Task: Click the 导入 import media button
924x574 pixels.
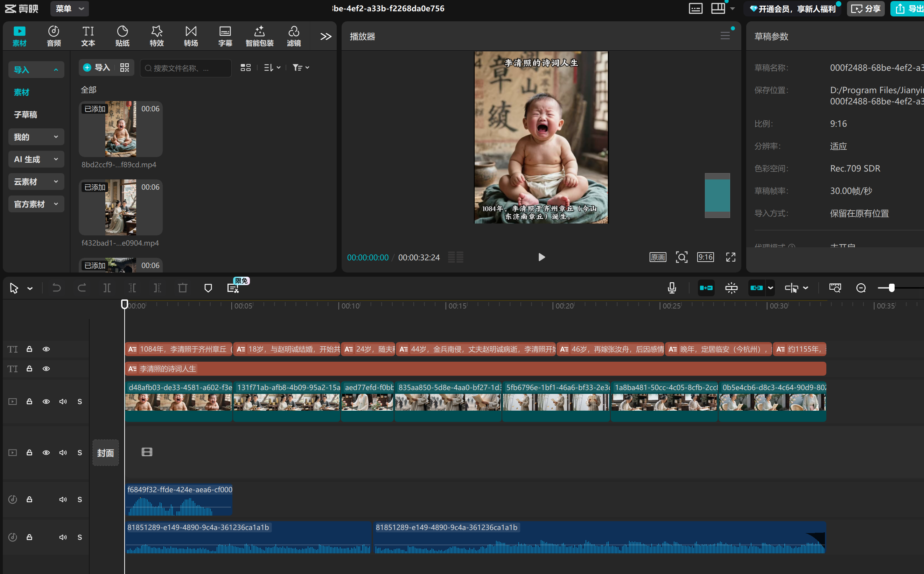Action: [x=97, y=68]
